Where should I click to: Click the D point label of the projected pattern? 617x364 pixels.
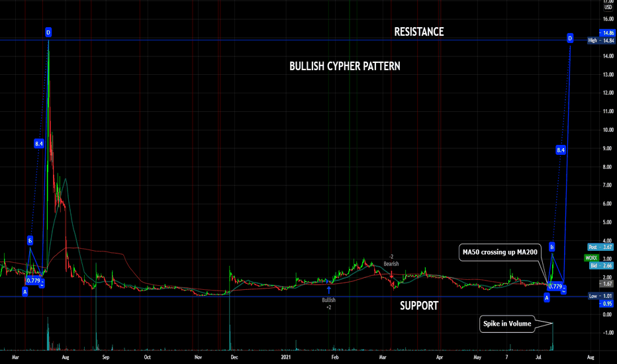[x=570, y=38]
